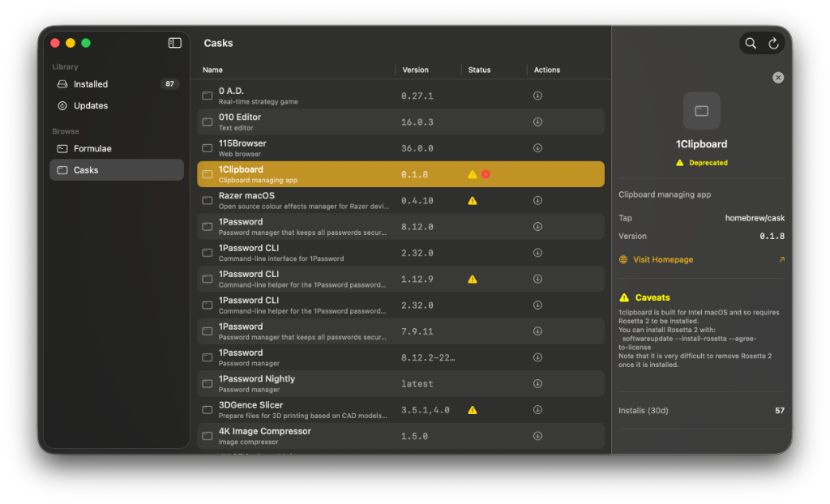The image size is (830, 504).
Task: Open the Visit Homepage link
Action: pos(663,259)
